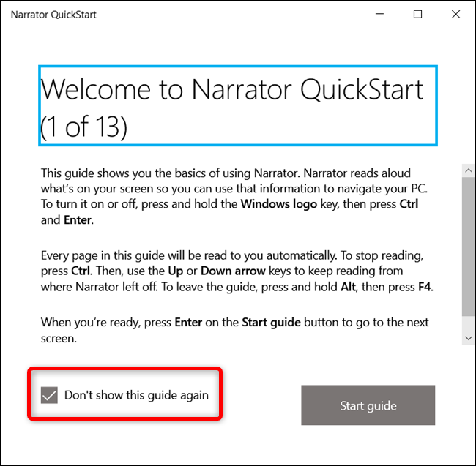Minimize the Narrator QuickStart window
Viewport: 476px width, 466px height.
click(379, 14)
